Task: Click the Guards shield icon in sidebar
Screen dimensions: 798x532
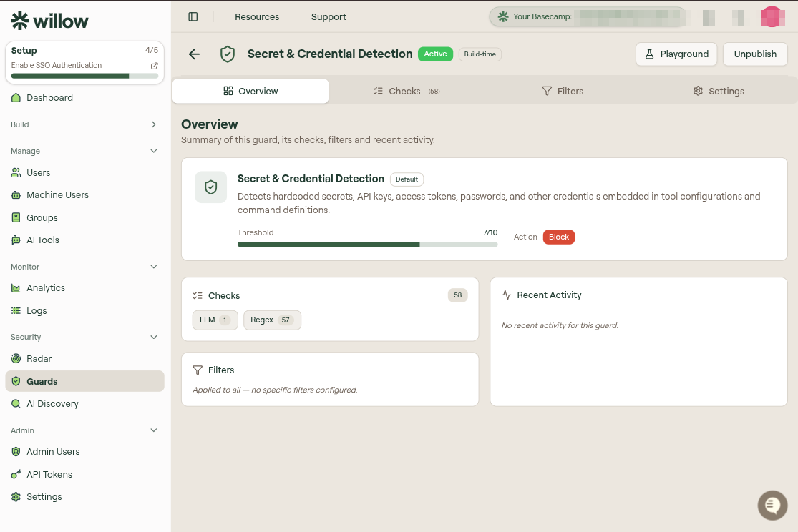Action: point(16,381)
